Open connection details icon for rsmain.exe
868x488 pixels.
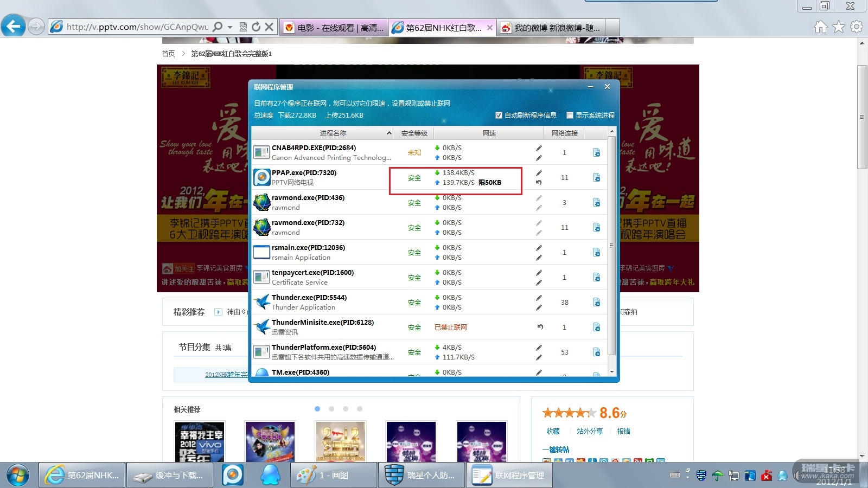click(596, 252)
